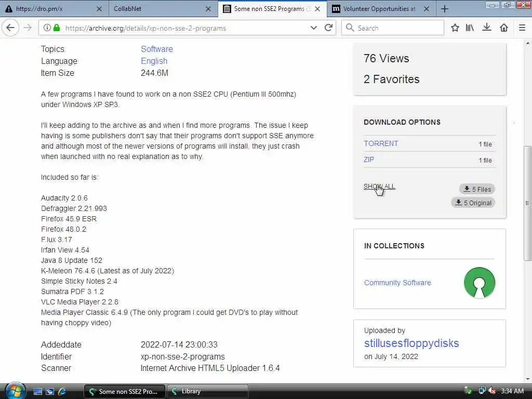Click the page vertical scrollbar thumb
532x399 pixels.
527,203
